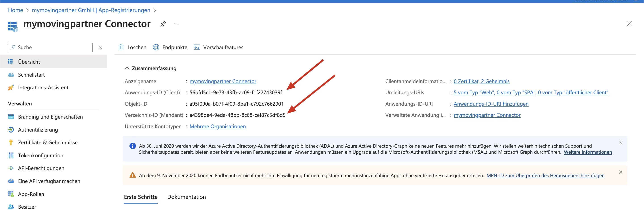Open the Anzeigename link mymovingpartner Connector
Image resolution: width=644 pixels, height=210 pixels.
pos(223,81)
